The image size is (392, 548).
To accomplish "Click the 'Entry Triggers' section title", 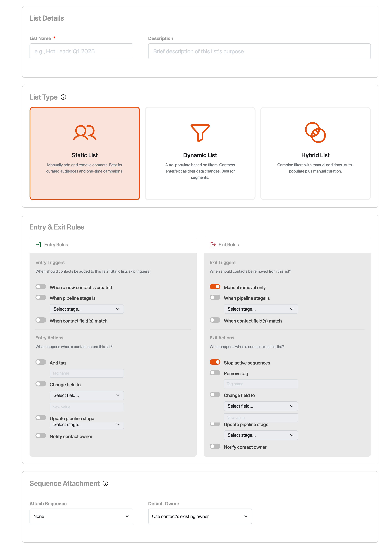I will coord(50,262).
